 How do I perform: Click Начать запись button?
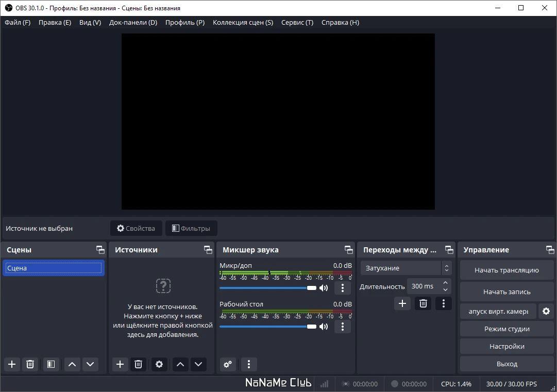(507, 292)
